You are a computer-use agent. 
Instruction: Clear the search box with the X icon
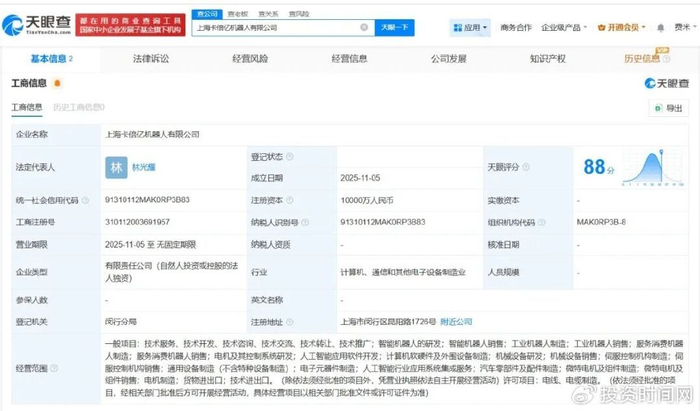(364, 28)
